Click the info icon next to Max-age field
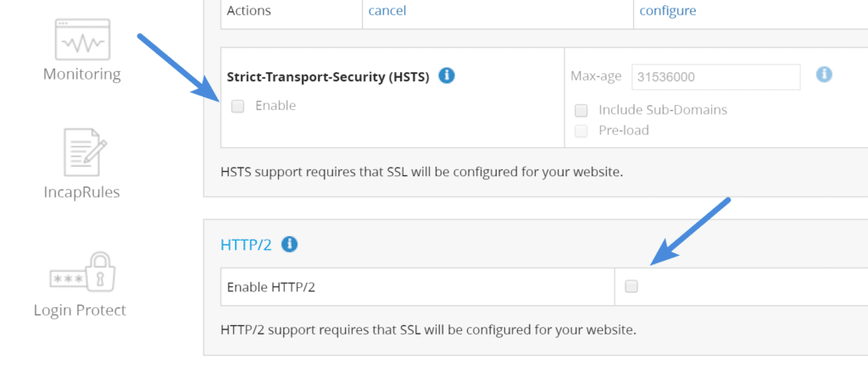The image size is (868, 365). (824, 75)
